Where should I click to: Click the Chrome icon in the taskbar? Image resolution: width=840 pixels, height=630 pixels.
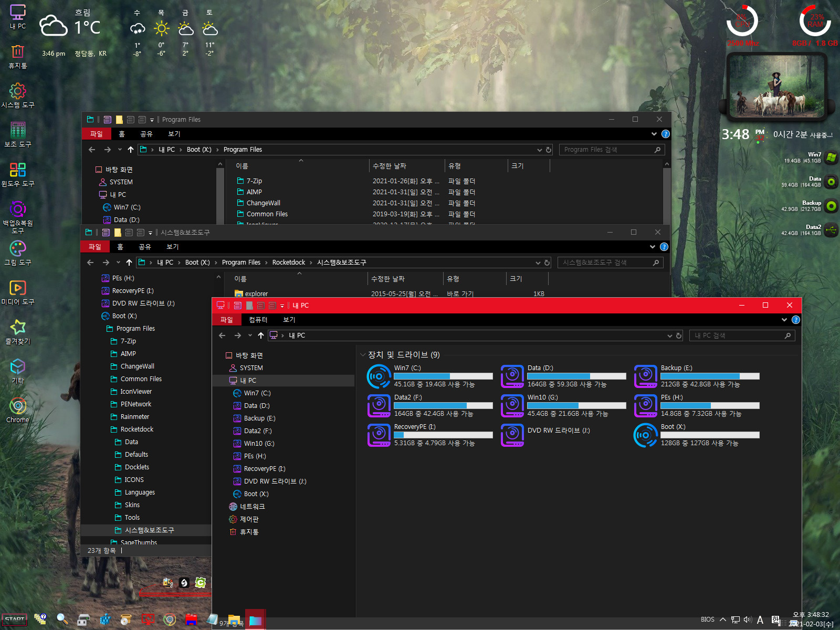[169, 619]
